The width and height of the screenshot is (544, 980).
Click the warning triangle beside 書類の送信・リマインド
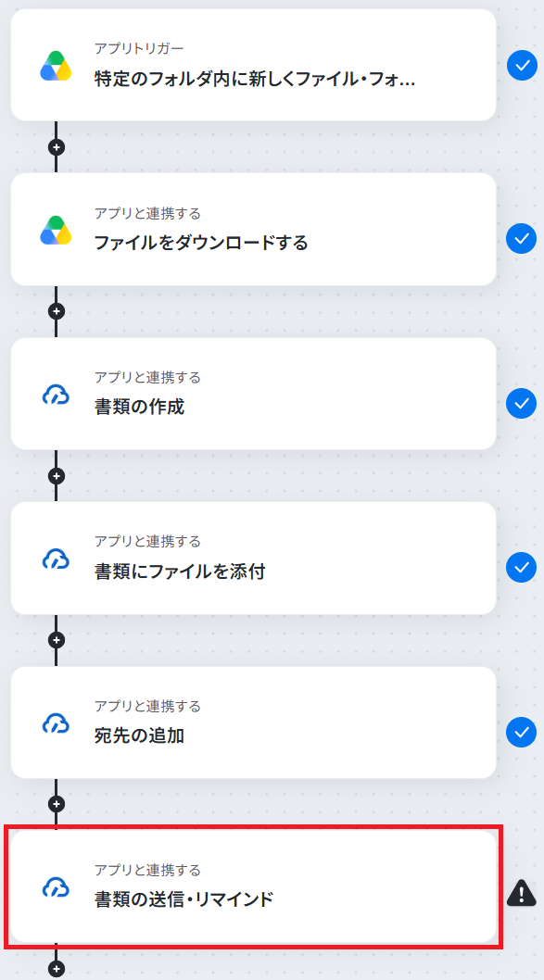(522, 893)
